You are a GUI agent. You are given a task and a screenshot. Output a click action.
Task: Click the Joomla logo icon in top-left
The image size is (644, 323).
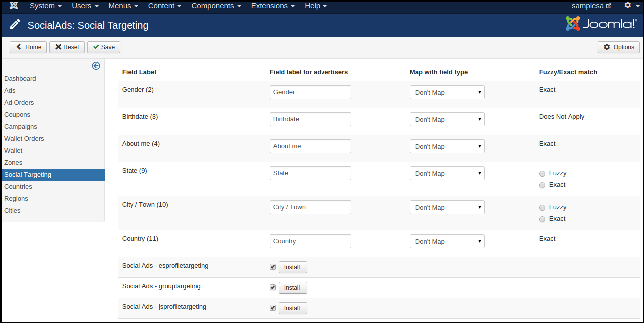point(14,6)
